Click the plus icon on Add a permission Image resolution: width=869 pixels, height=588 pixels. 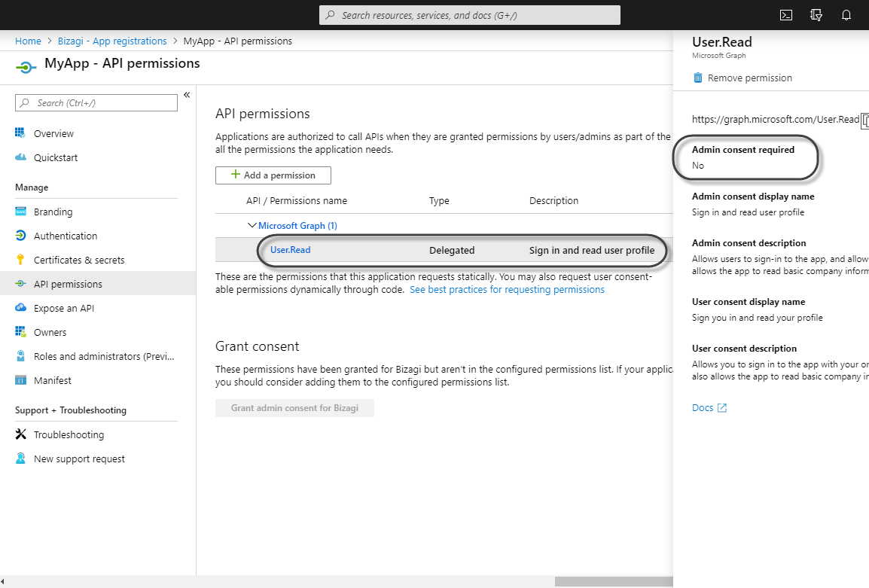pos(236,175)
